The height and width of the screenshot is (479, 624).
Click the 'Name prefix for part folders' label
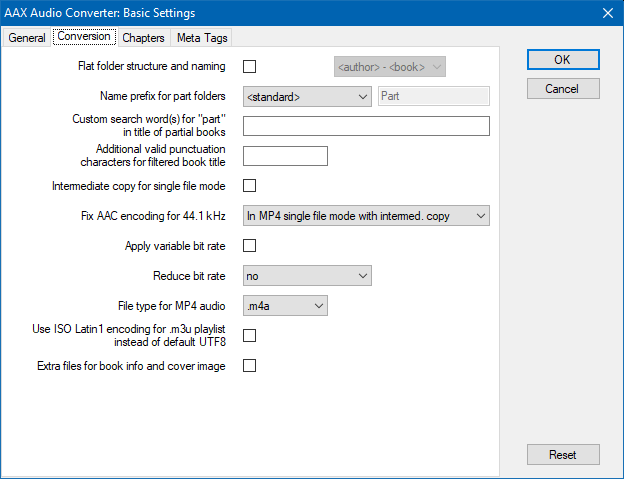[162, 96]
